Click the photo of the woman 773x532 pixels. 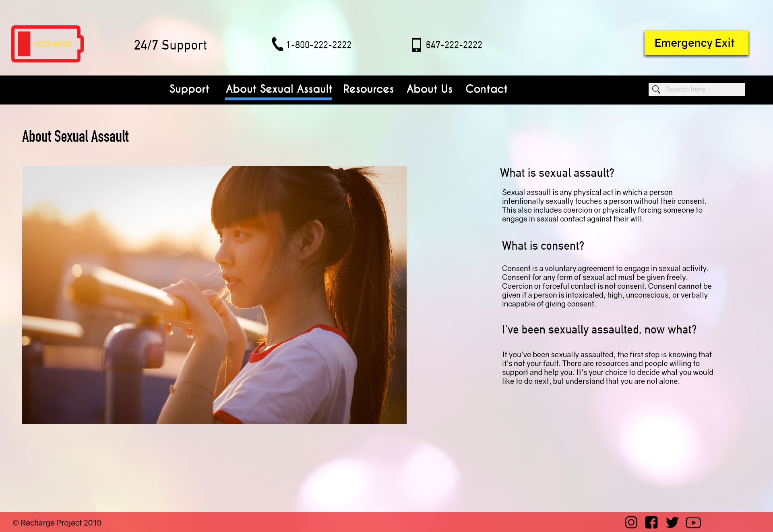(214, 295)
